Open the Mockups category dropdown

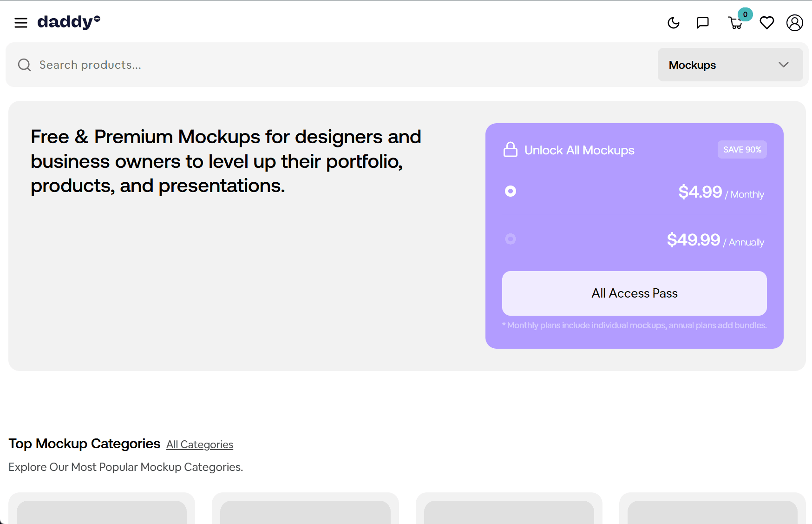(x=730, y=65)
